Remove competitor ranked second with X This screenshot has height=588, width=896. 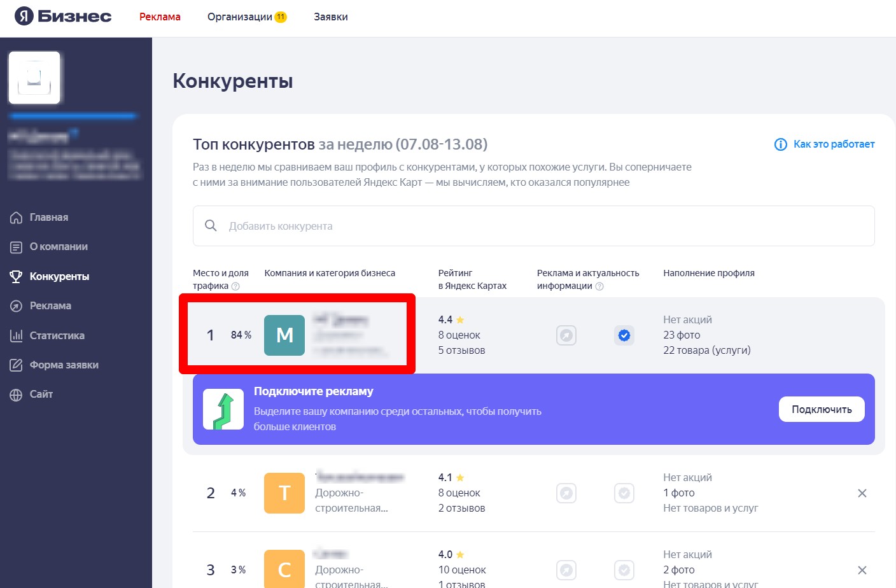[862, 493]
